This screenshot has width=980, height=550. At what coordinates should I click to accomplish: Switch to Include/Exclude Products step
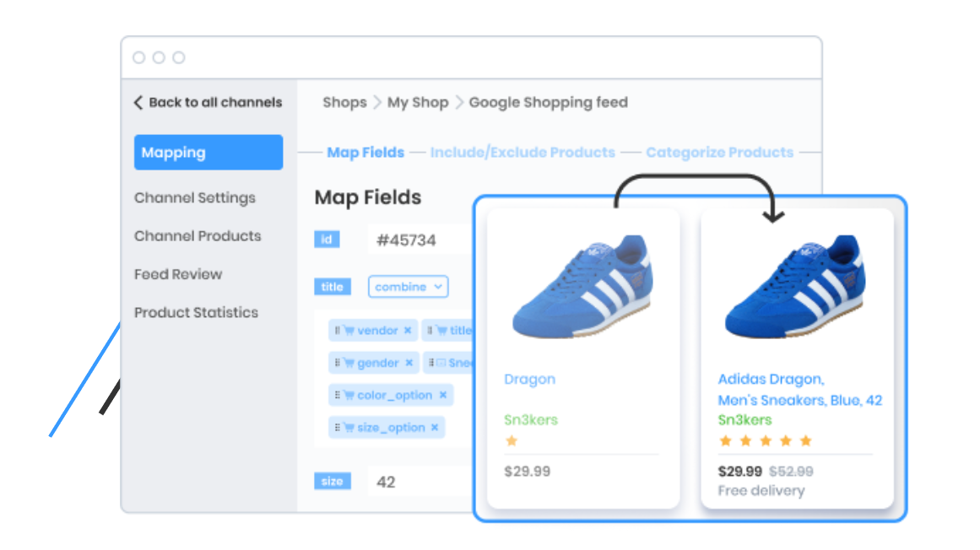pos(522,153)
